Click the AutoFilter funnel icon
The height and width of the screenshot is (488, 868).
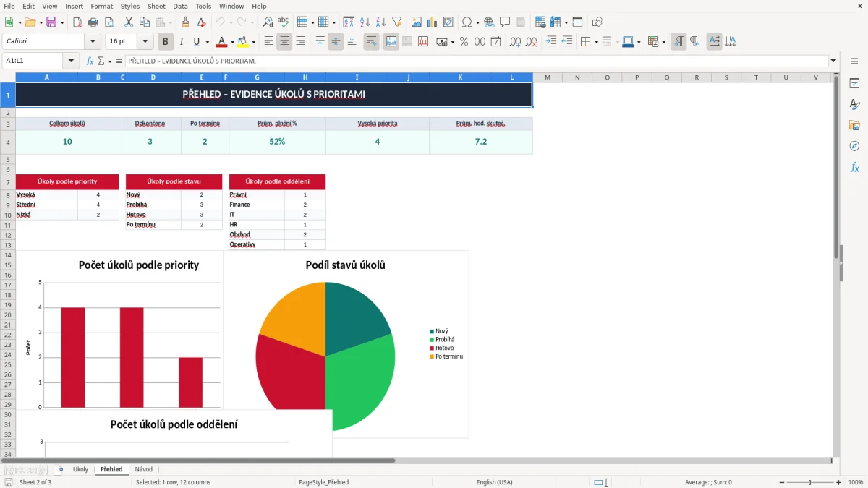pyautogui.click(x=397, y=22)
